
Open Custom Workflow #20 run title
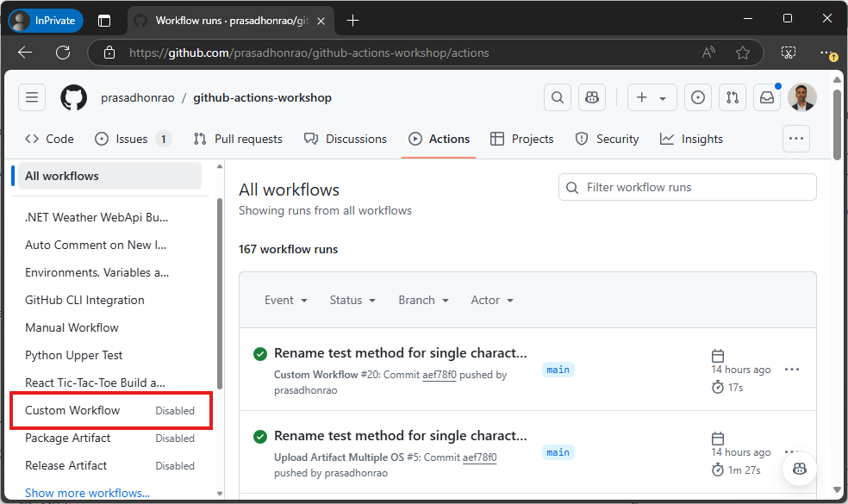pyautogui.click(x=400, y=353)
